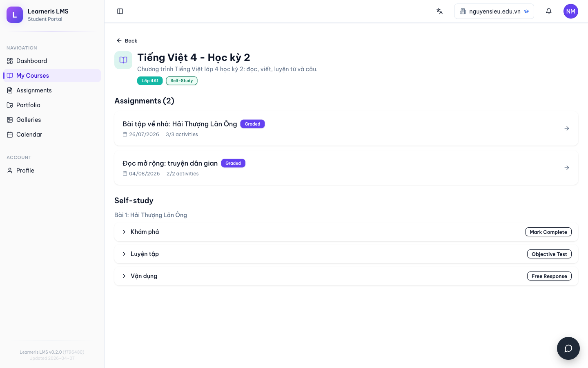
Task: Expand the Vận dụng section
Action: (x=124, y=276)
